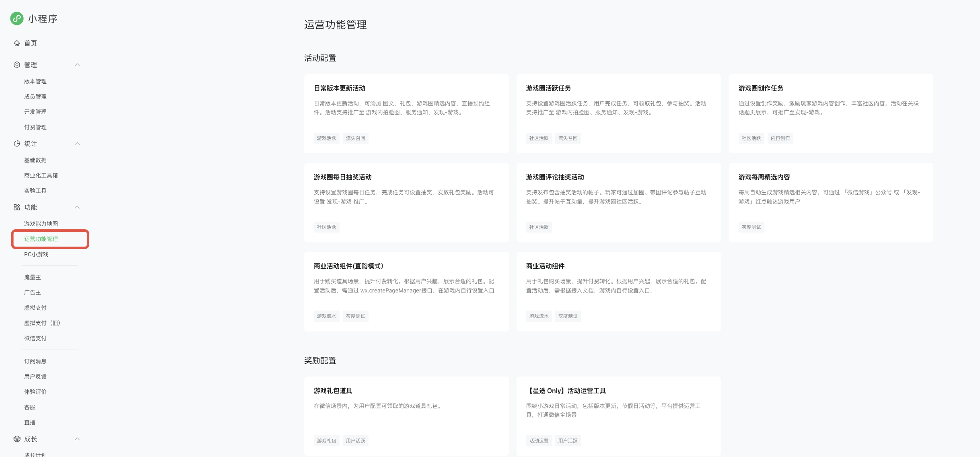980x457 pixels.
Task: Click the home icon beside 首页
Action: tap(17, 43)
